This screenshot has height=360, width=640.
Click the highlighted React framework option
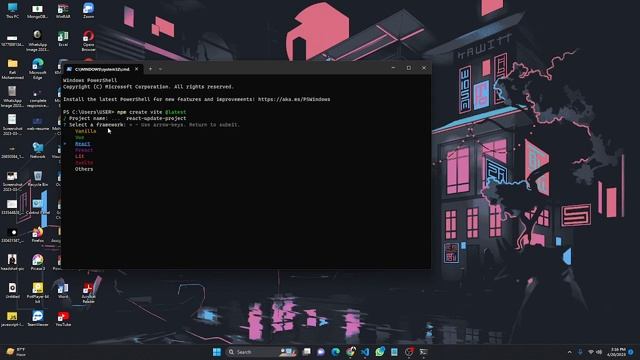pos(82,144)
